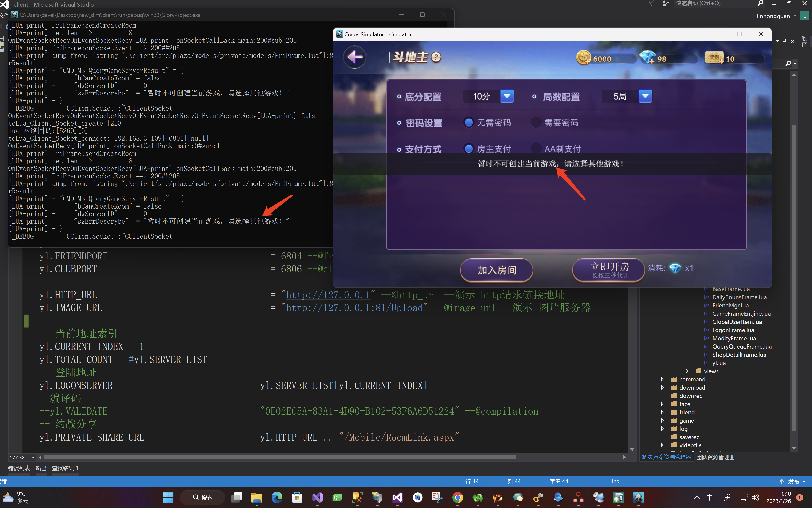Close the Solution Explorer panel
The height and width of the screenshot is (508, 812).
click(x=793, y=41)
